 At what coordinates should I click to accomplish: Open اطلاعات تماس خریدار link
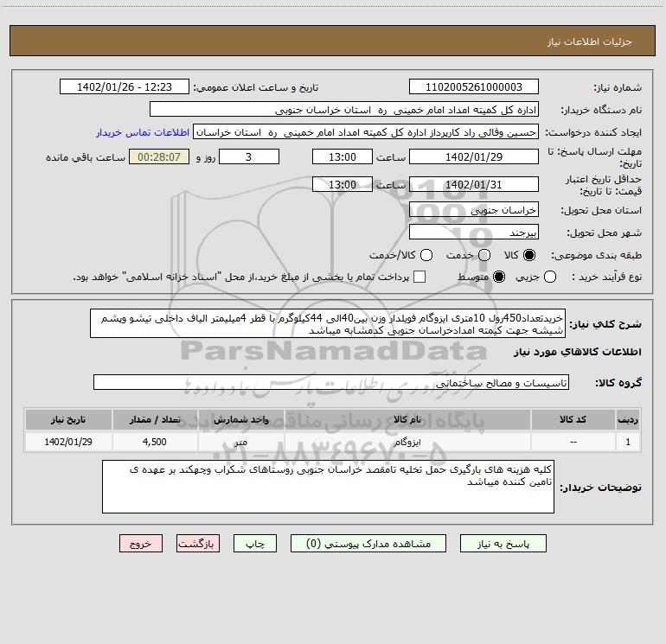tap(143, 132)
